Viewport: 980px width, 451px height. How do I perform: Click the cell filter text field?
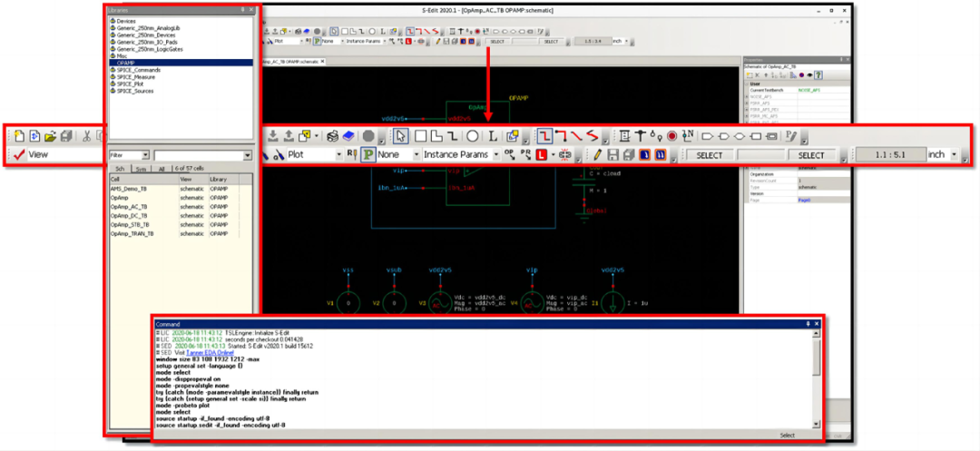coord(199,155)
